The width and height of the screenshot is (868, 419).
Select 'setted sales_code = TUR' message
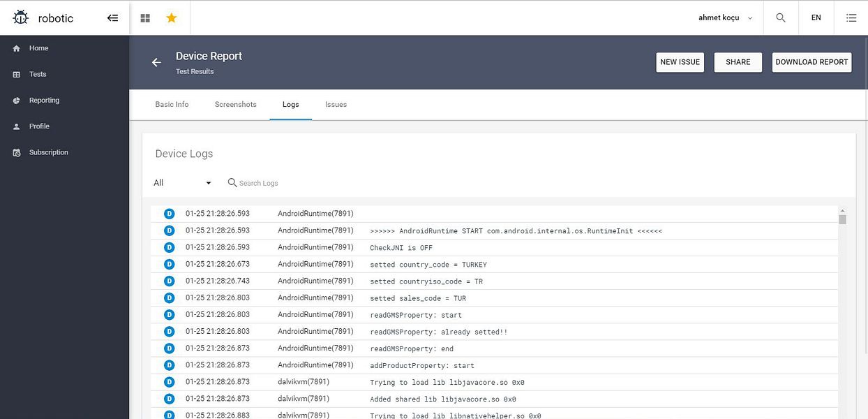[418, 298]
